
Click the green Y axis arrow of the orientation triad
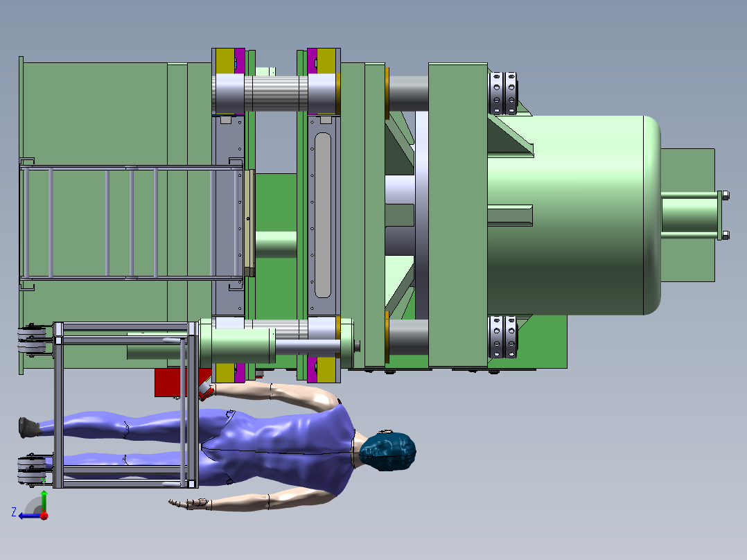44,501
